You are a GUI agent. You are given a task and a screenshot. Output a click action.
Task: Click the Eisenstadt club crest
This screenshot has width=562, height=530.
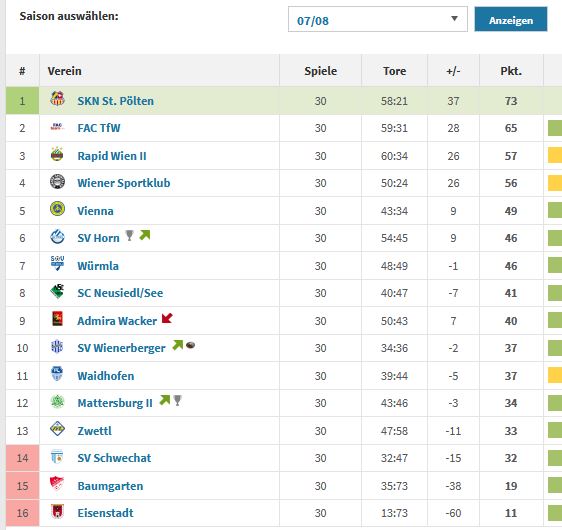[57, 511]
